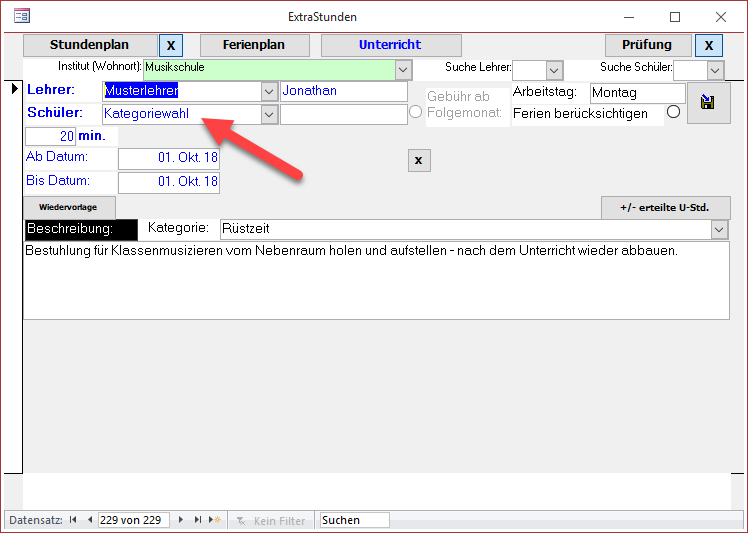Jump to last record arrow
The height and width of the screenshot is (533, 748).
tap(197, 520)
